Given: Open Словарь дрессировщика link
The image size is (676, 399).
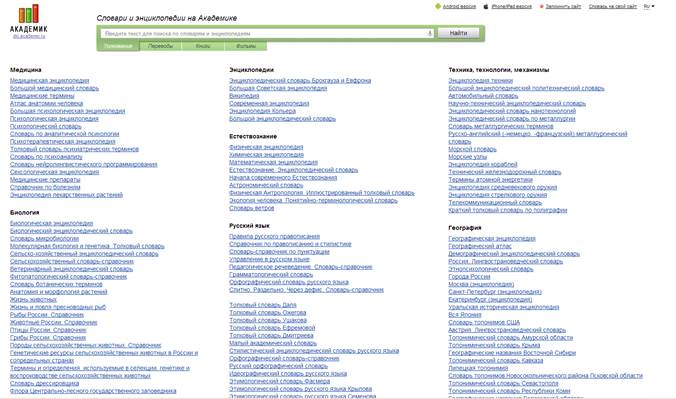Looking at the screenshot, I should tap(44, 383).
